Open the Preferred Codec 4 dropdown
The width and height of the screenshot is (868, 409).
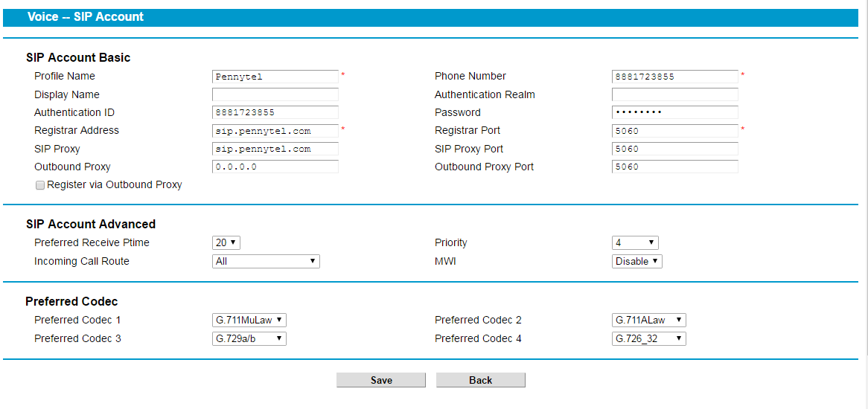tap(649, 338)
